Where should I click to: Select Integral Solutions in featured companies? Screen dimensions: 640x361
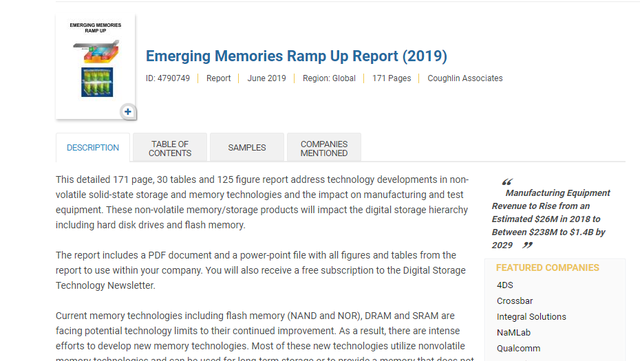click(x=531, y=316)
